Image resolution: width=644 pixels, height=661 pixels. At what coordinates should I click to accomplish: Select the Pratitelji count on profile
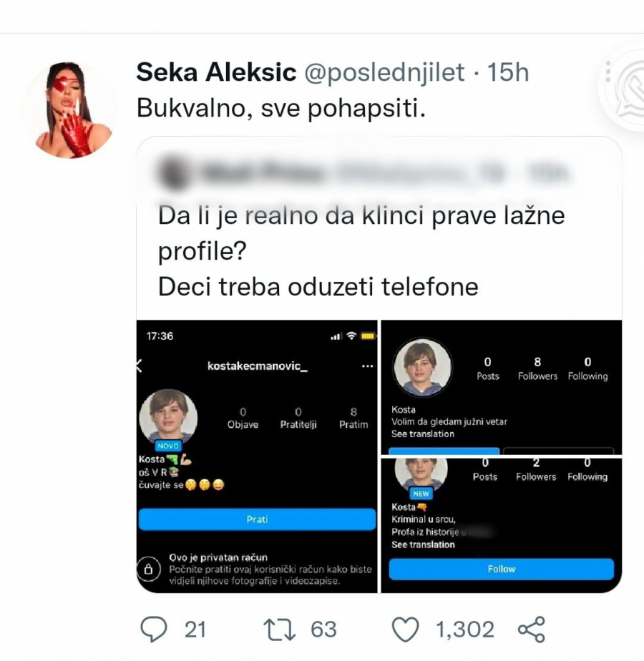pos(298,418)
